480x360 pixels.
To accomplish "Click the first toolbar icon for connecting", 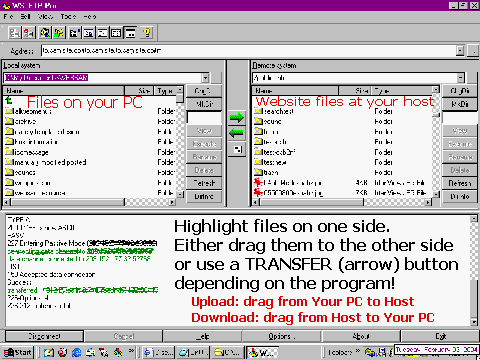I will point(15,33).
